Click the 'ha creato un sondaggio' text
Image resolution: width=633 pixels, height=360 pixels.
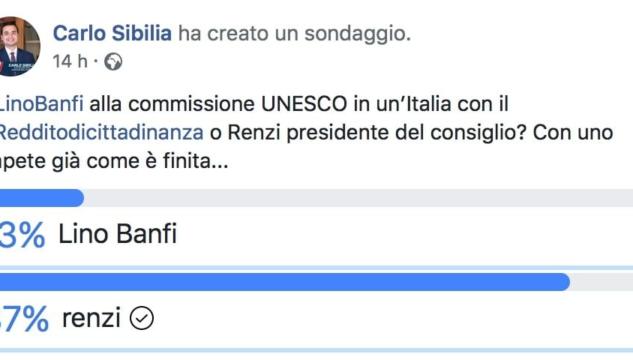tap(294, 33)
